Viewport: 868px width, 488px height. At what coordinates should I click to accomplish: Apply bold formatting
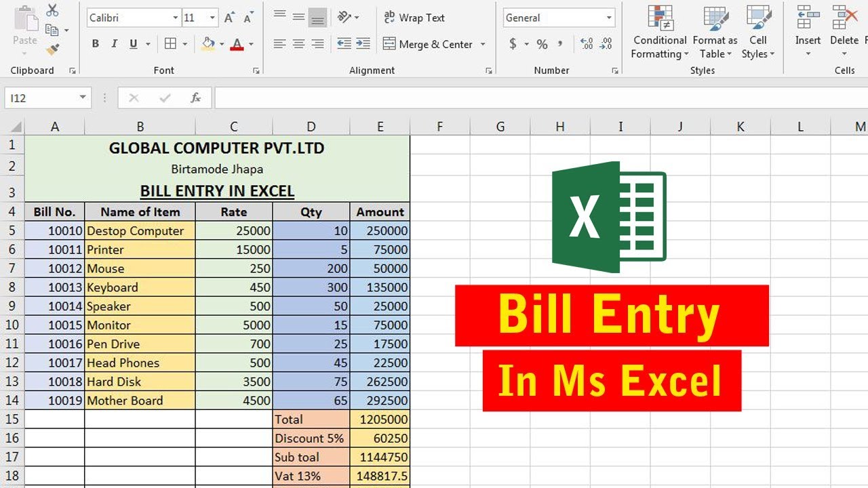click(96, 43)
